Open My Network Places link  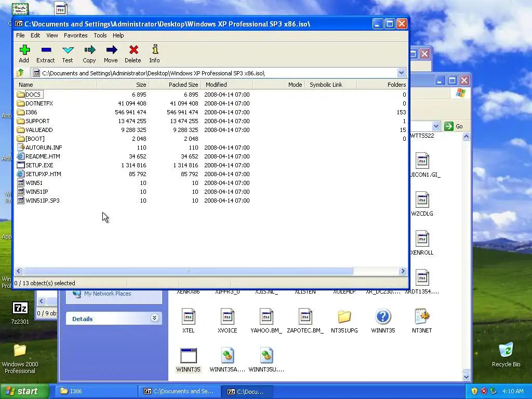pos(108,294)
